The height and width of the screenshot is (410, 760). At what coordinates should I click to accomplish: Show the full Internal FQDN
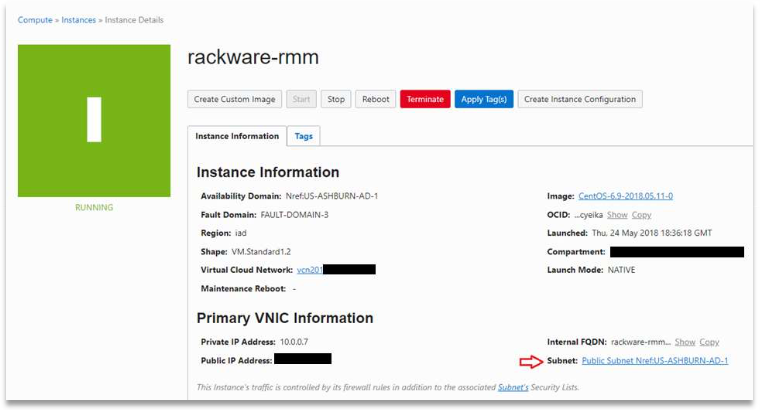[685, 342]
